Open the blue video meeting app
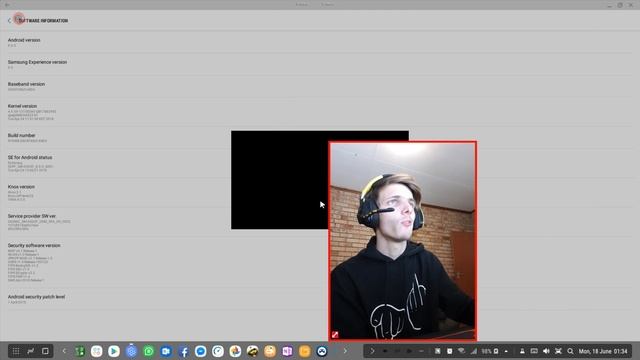Screen dimensions: 640x360 [166, 351]
